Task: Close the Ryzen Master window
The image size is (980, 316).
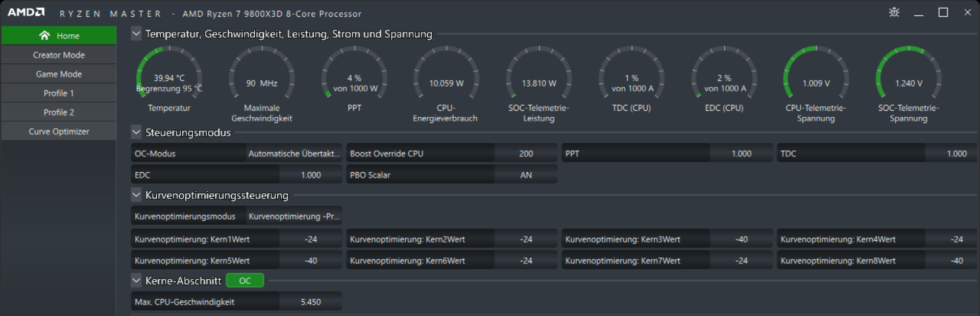Action: 967,12
